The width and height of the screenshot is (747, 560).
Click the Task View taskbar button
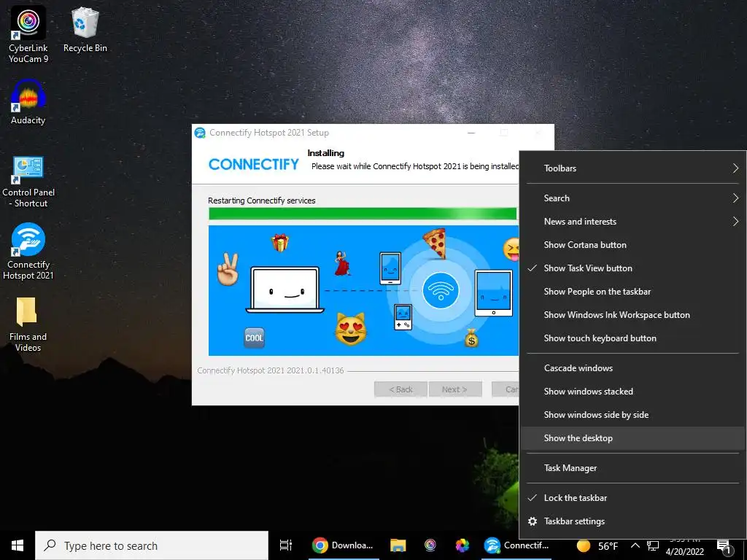pos(285,545)
